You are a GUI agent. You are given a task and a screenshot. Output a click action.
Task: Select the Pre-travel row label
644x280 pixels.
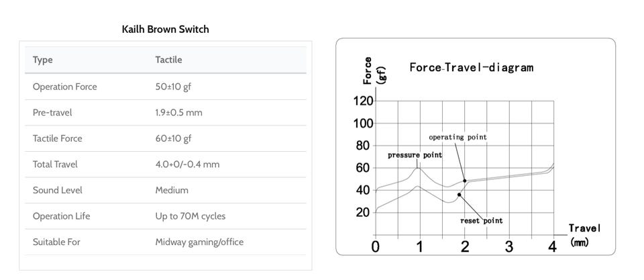52,112
